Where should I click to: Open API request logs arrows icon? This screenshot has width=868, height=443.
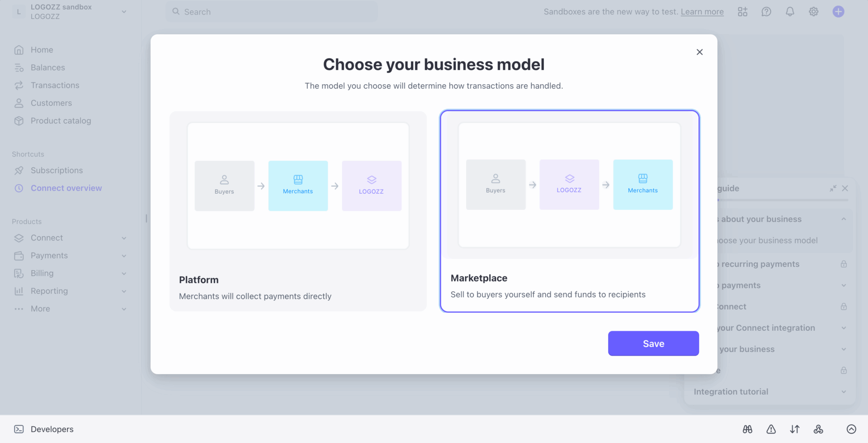(795, 429)
